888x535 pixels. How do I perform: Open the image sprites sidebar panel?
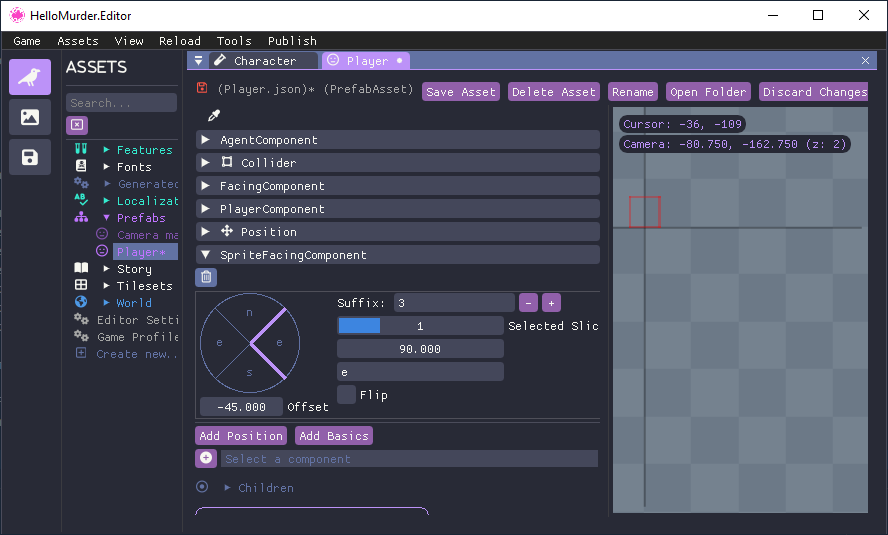[30, 117]
